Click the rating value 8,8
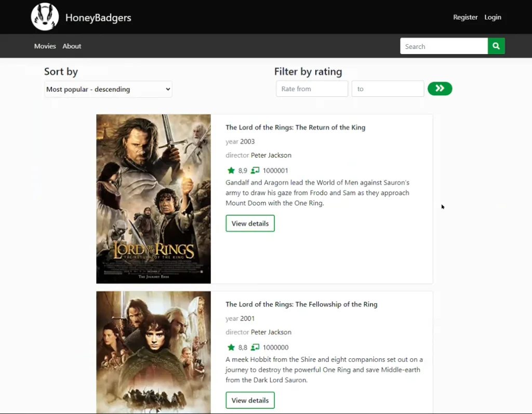Screen dimensions: 532x414 pyautogui.click(x=243, y=347)
